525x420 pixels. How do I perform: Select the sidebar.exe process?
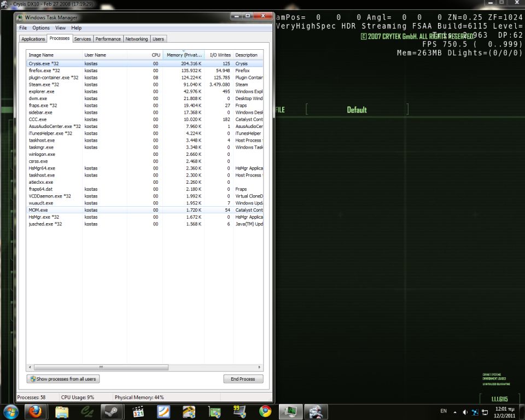(144, 113)
